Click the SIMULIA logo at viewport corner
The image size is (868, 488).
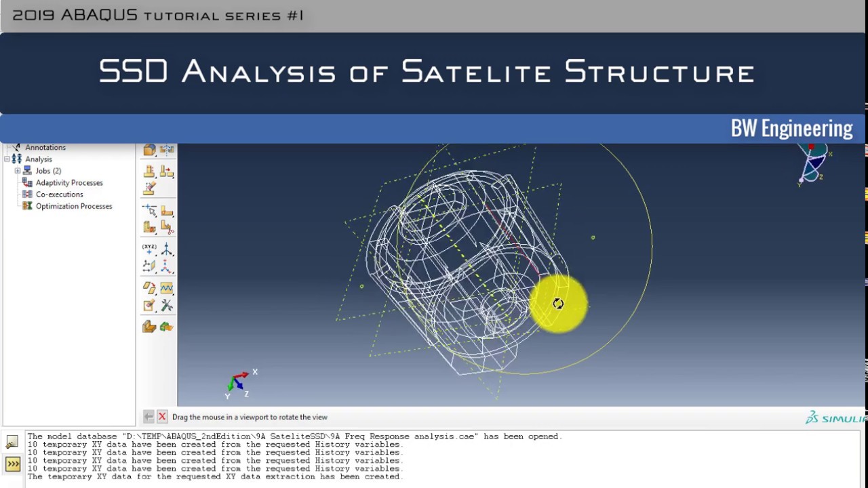[x=836, y=418]
